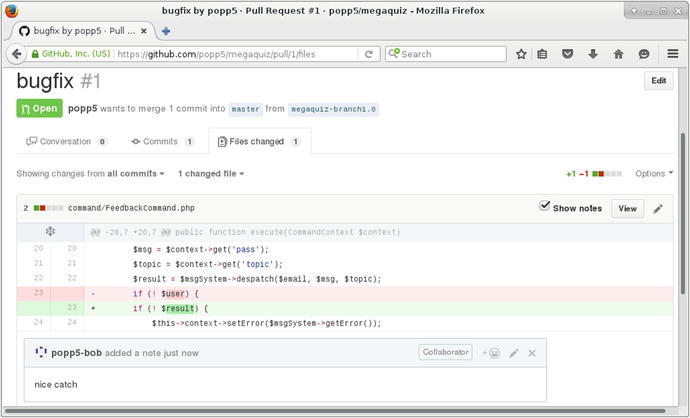The height and width of the screenshot is (418, 690).
Task: Open the bookmarks list icon
Action: click(542, 54)
